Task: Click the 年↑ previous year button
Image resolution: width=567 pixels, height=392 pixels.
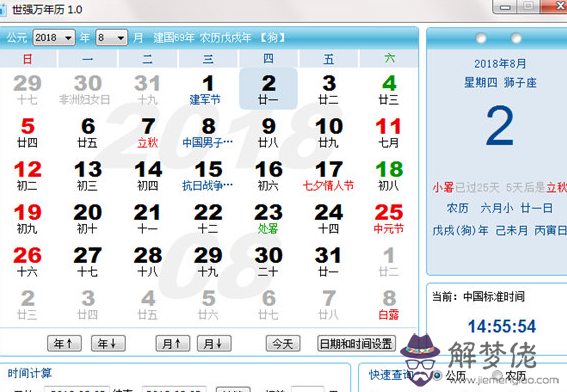Action: [64, 343]
